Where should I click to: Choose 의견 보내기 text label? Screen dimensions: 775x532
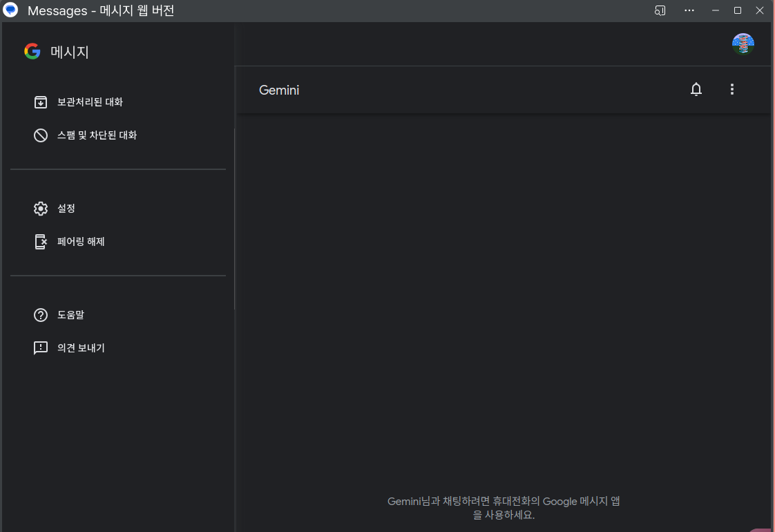(81, 348)
